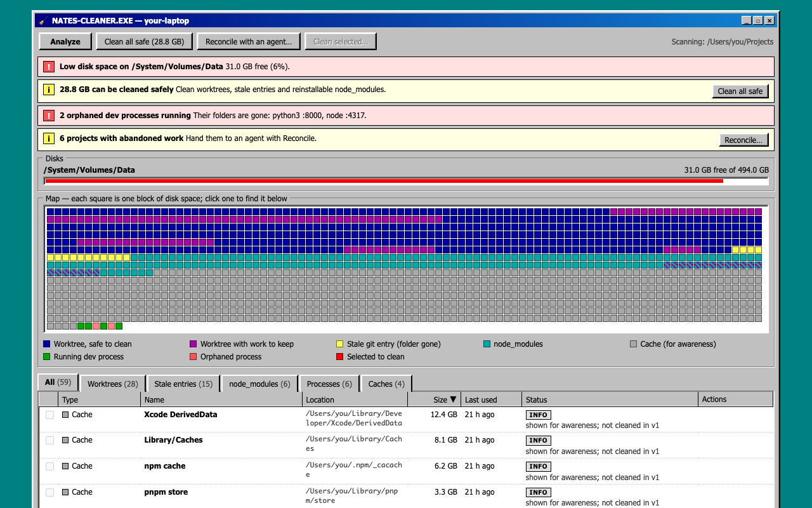
Task: Click the INFO badge on npm cache row
Action: pos(538,467)
